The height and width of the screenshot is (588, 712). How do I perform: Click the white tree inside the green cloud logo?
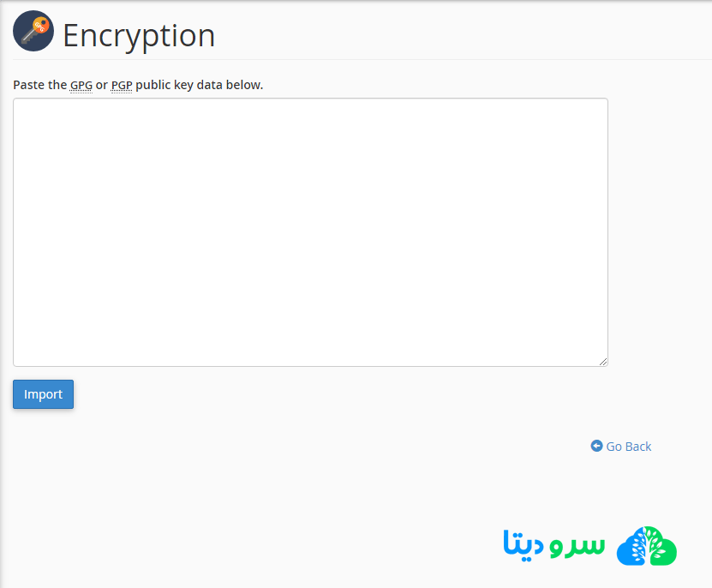[x=646, y=546]
